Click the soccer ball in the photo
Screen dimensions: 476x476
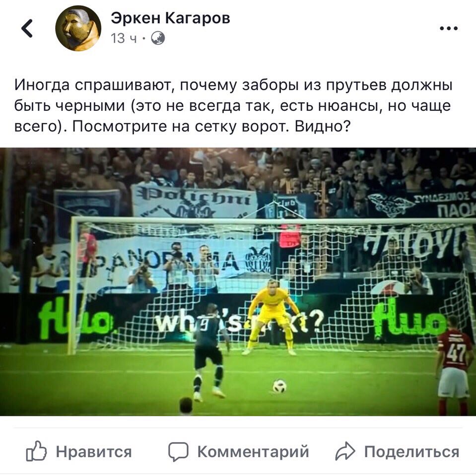[x=279, y=386]
